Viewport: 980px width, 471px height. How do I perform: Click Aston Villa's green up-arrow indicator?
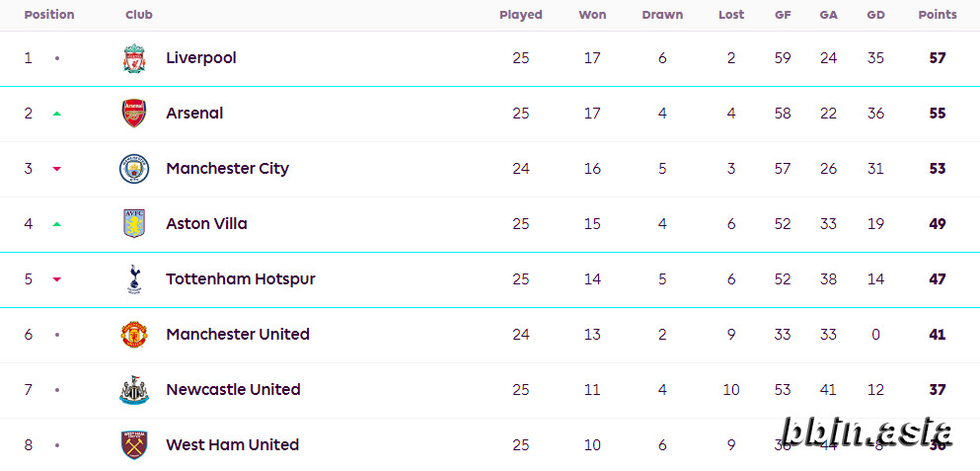[x=57, y=224]
